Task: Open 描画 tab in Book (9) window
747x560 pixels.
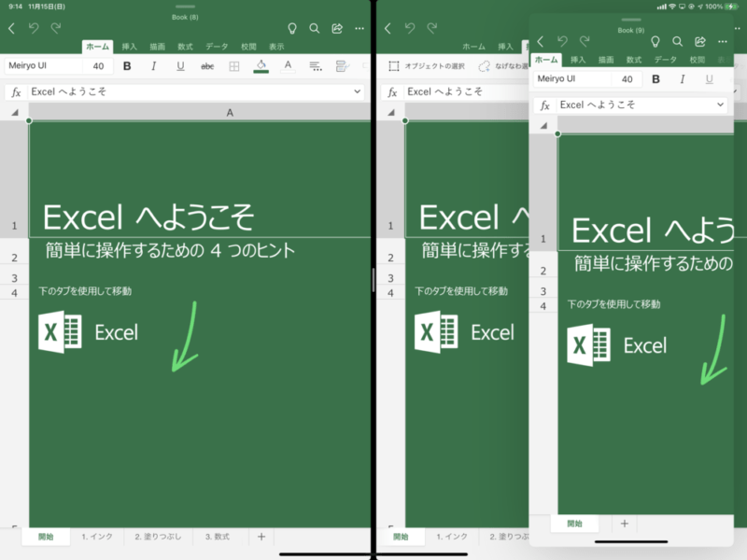Action: click(x=606, y=60)
